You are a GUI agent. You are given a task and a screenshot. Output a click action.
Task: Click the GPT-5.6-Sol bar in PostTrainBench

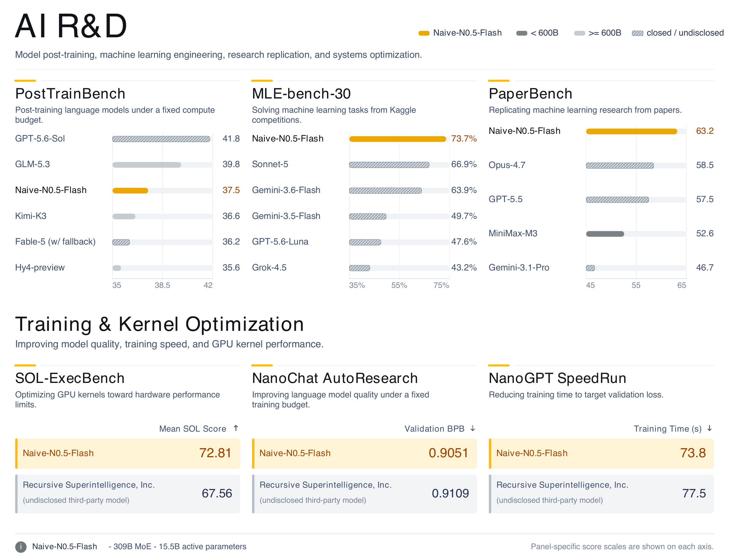click(x=161, y=139)
